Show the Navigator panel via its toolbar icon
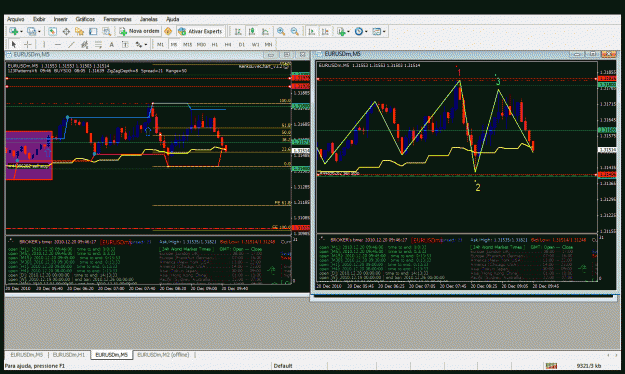This screenshot has height=374, width=625. point(79,31)
